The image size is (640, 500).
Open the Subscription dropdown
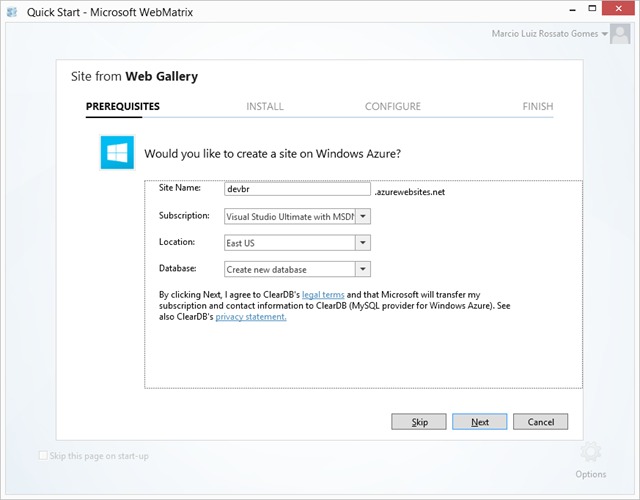tap(297, 216)
